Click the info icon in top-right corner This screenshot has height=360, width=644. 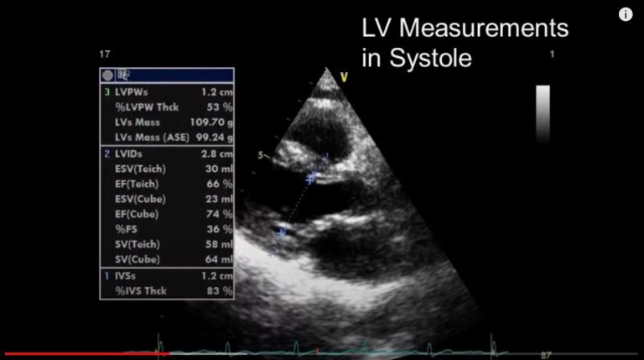click(x=626, y=14)
